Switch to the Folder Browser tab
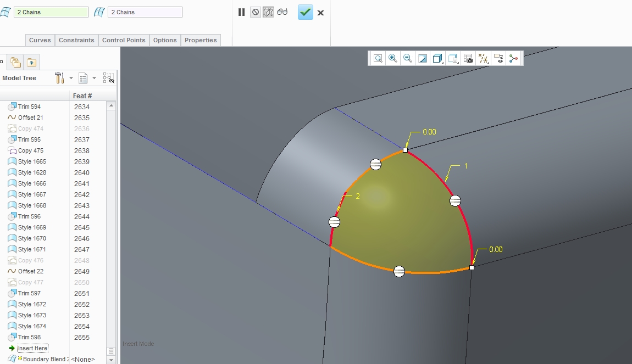The image size is (632, 364). coord(16,62)
